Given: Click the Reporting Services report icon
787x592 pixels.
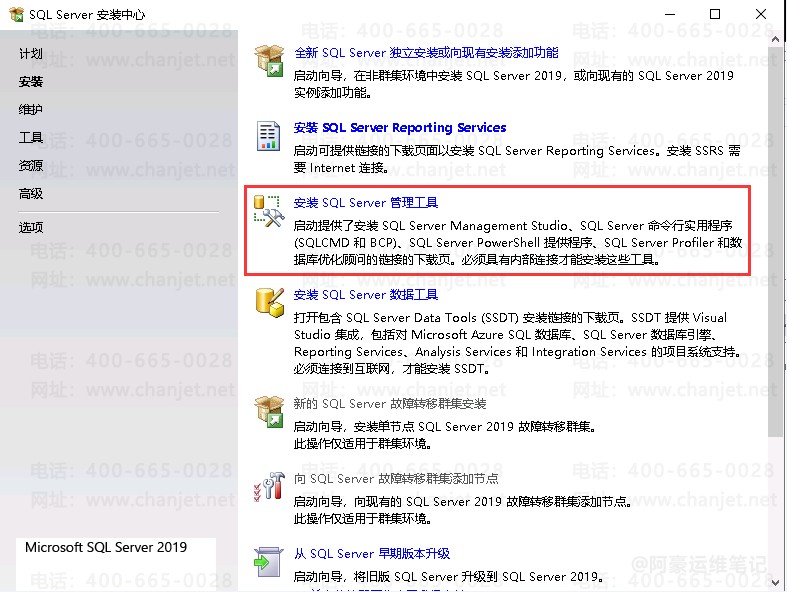Looking at the screenshot, I should click(x=269, y=136).
